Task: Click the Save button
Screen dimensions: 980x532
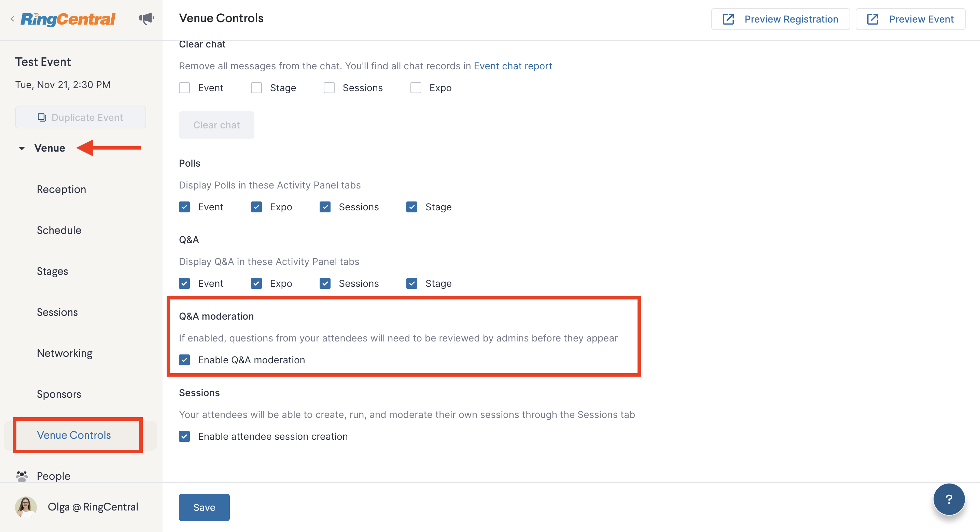Action: pos(204,507)
